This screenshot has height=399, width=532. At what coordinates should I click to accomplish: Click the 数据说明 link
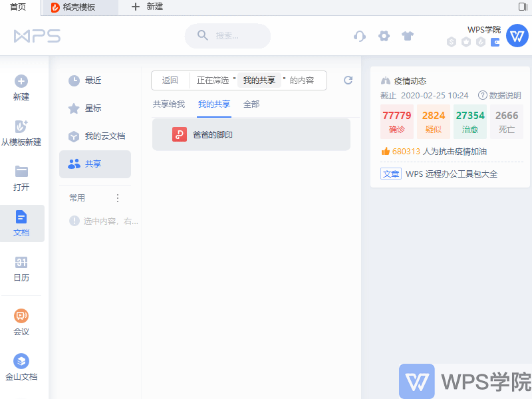click(505, 95)
